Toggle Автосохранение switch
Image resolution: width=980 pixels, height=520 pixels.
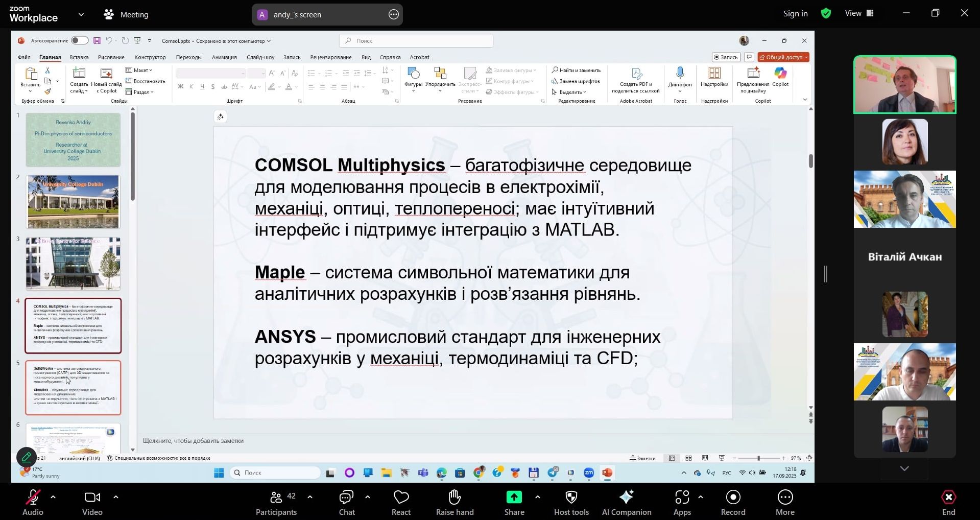[x=79, y=40]
